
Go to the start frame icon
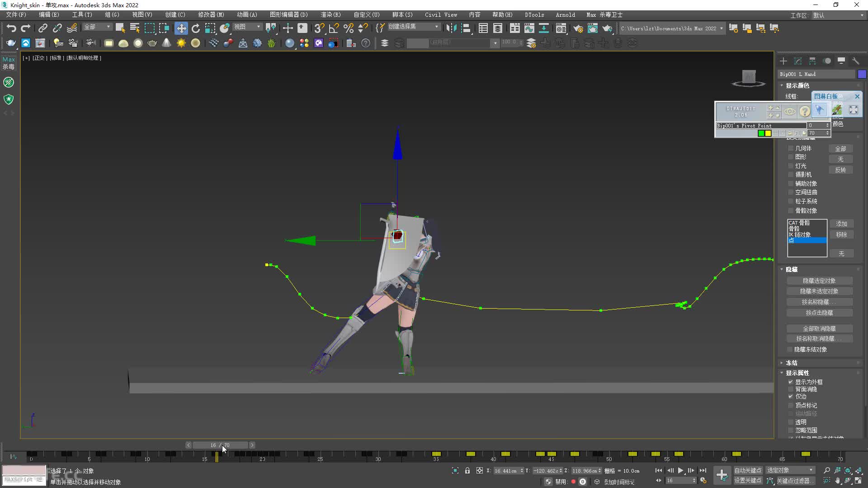[x=659, y=470]
